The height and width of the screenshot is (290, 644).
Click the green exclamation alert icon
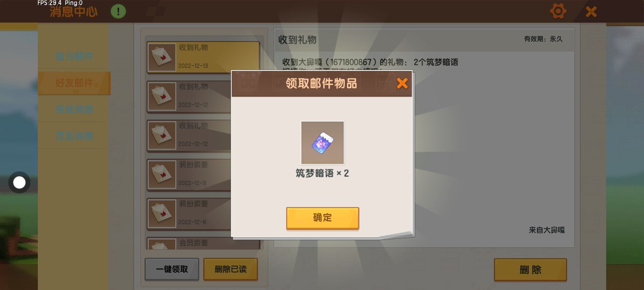[x=118, y=11]
